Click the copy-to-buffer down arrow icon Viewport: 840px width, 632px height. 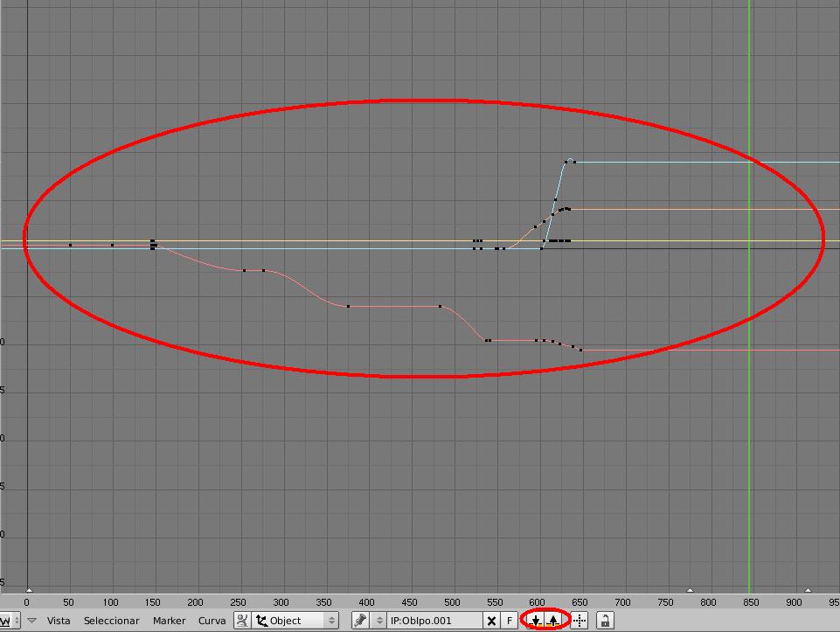536,621
